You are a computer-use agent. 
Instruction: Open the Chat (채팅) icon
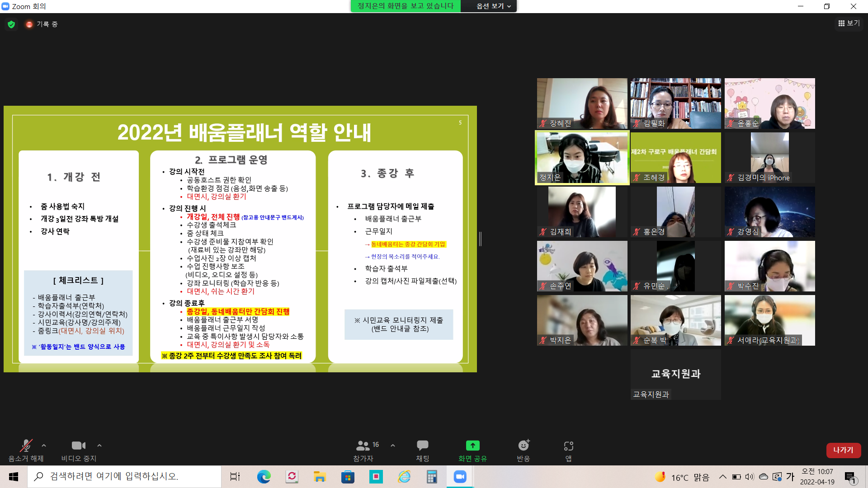coord(422,446)
